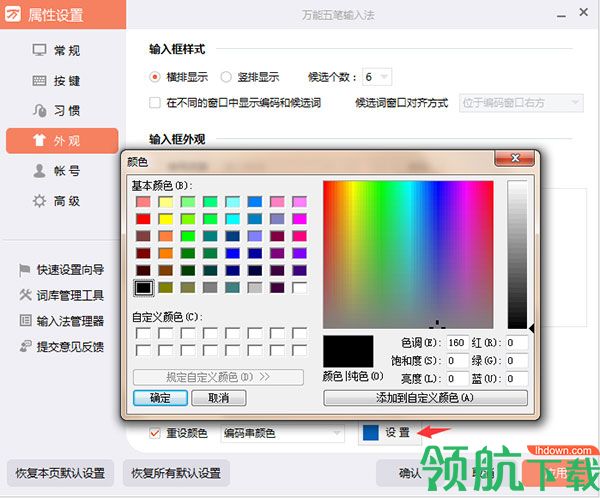
Task: Click the luminance slider bar
Action: tap(517, 255)
